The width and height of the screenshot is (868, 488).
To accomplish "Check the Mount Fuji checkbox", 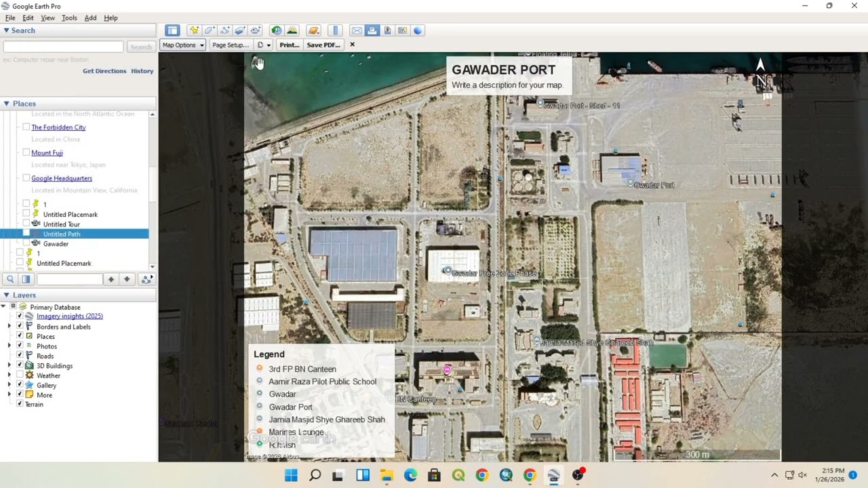I will pos(26,152).
